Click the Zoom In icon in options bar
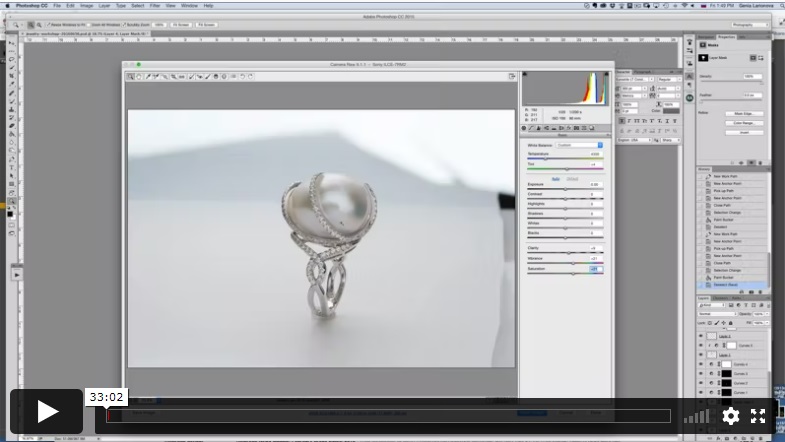 (x=31, y=25)
